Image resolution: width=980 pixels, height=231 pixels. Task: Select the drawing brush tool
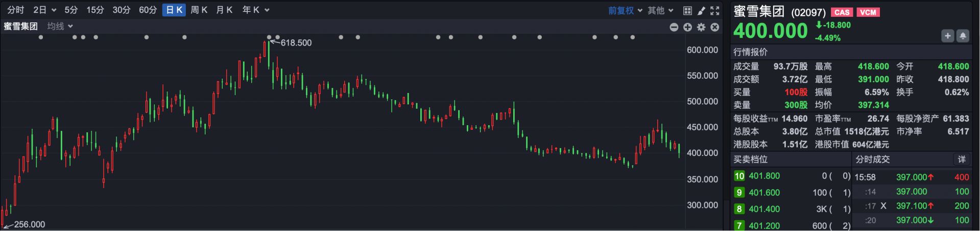[x=701, y=10]
